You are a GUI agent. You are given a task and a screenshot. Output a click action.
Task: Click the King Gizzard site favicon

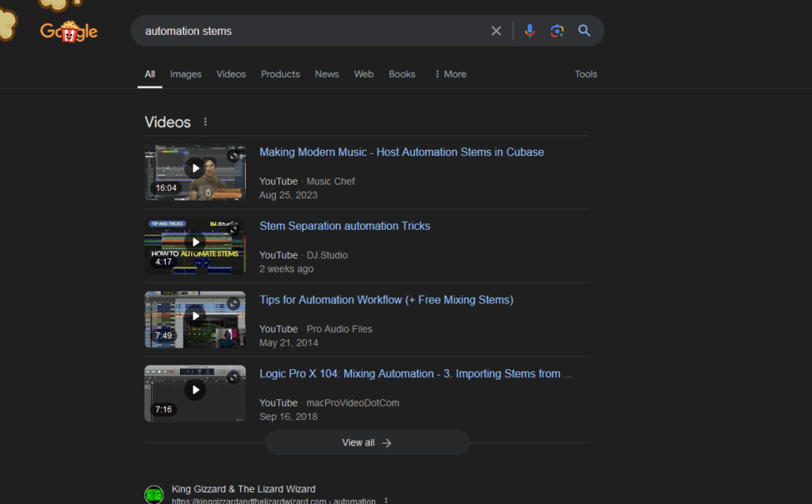point(154,494)
